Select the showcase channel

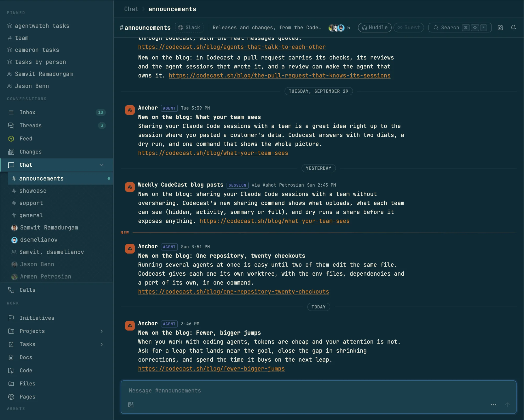(60, 191)
